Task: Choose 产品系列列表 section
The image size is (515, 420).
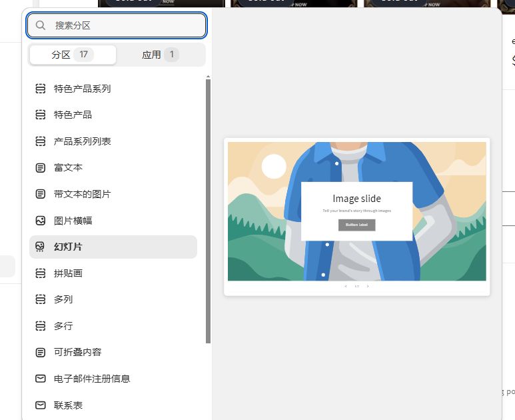Action: coord(113,141)
